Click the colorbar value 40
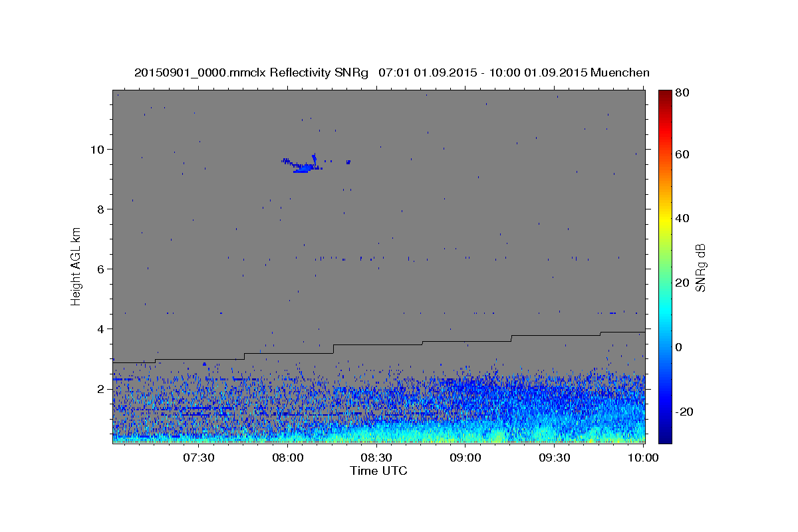The image size is (798, 532). (x=682, y=218)
